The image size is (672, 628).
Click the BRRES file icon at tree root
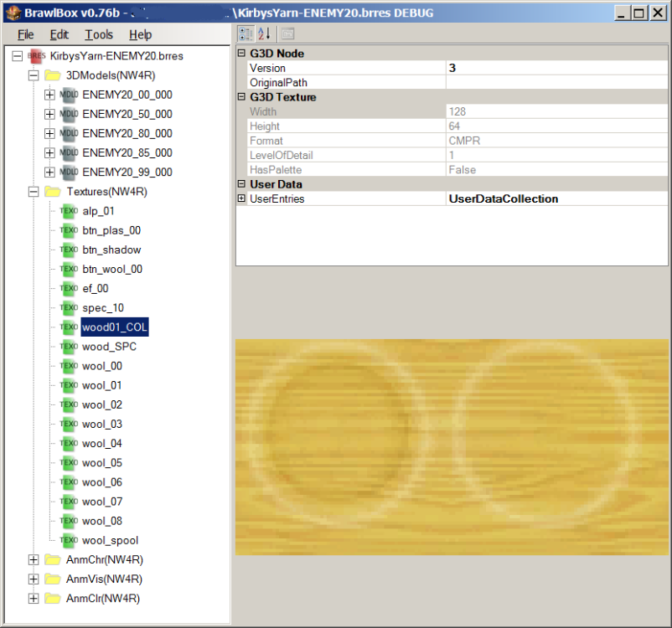coord(36,56)
